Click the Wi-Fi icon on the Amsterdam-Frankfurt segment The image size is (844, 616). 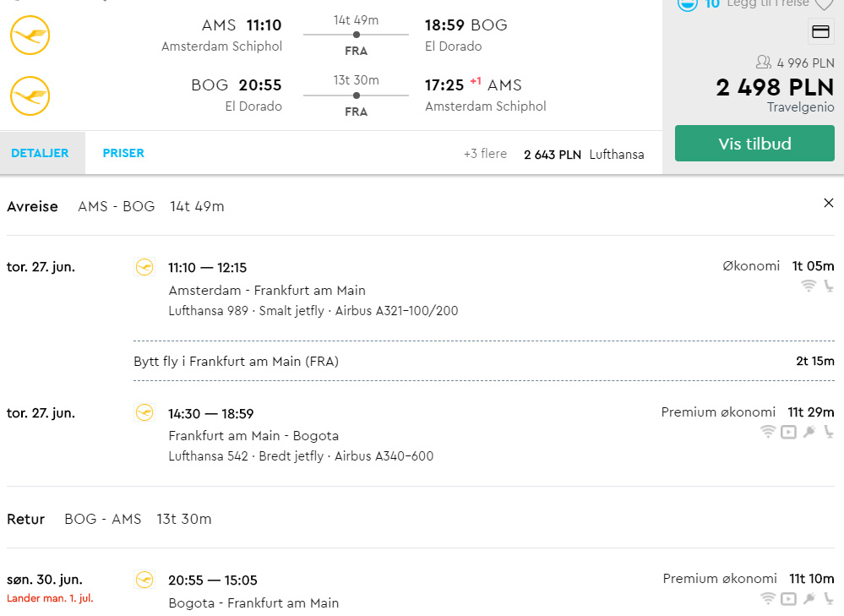pos(808,286)
